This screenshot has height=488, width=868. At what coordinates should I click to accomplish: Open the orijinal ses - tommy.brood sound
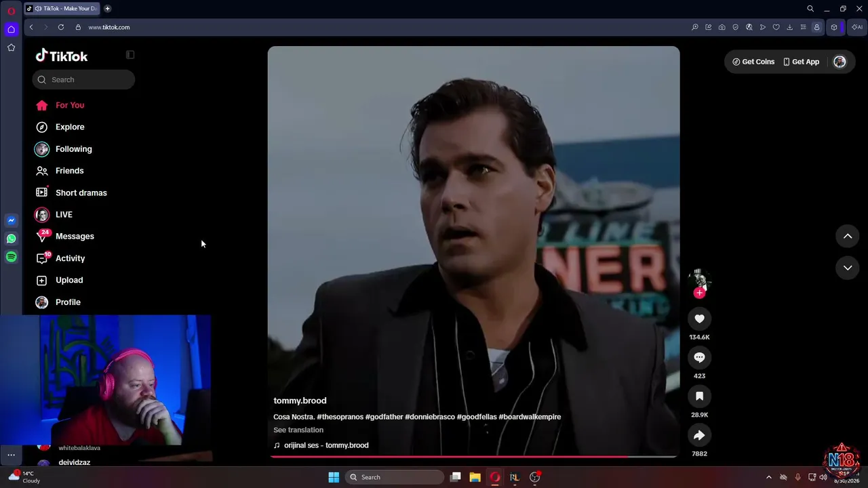(x=321, y=445)
